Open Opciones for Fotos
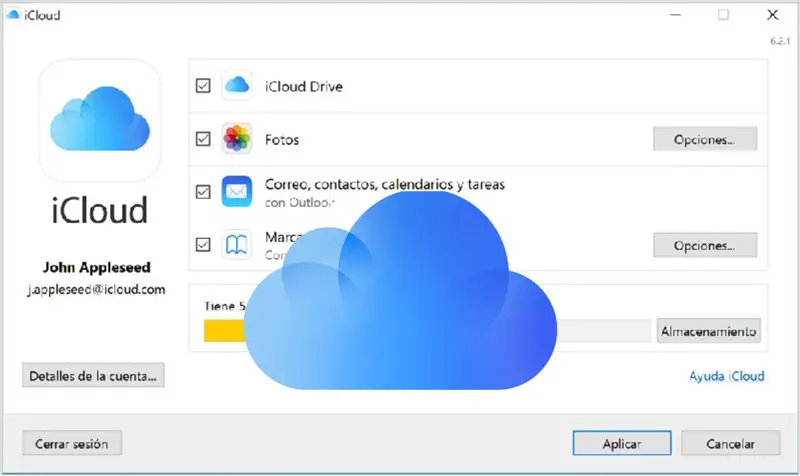The width and height of the screenshot is (800, 476). [x=705, y=139]
